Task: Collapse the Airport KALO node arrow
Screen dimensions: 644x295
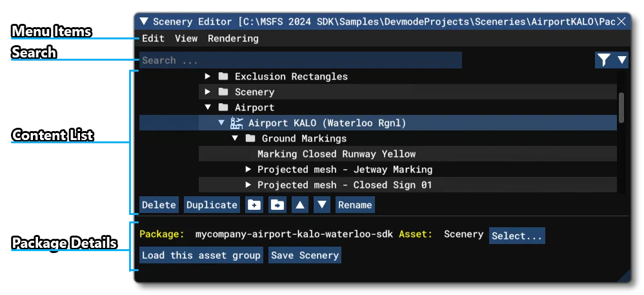Action: [x=221, y=123]
